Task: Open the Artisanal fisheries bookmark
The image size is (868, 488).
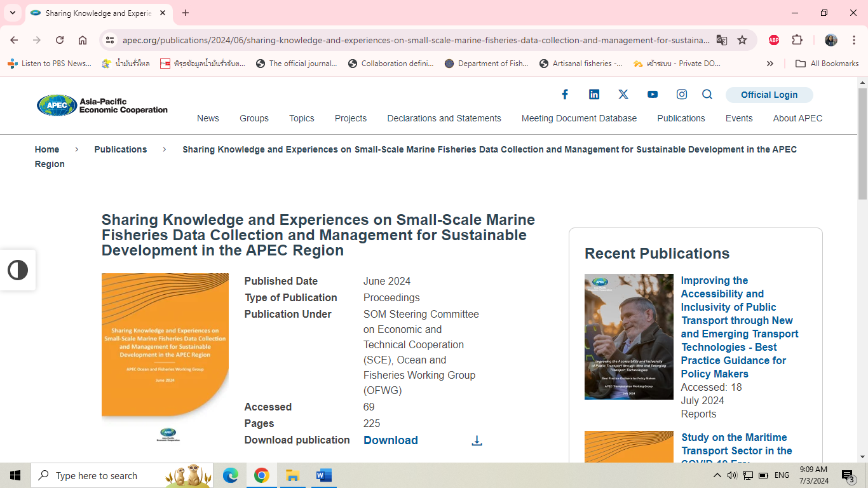Action: [x=581, y=64]
